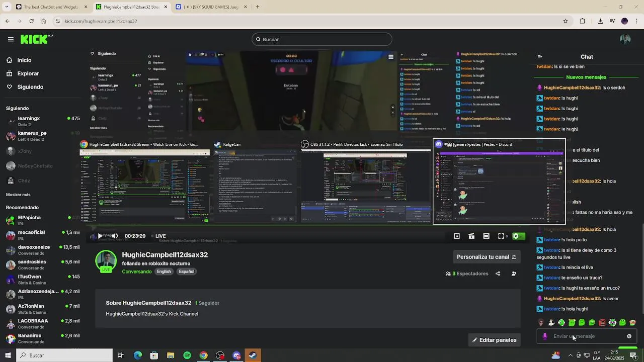Click Editar paneles button

494,340
